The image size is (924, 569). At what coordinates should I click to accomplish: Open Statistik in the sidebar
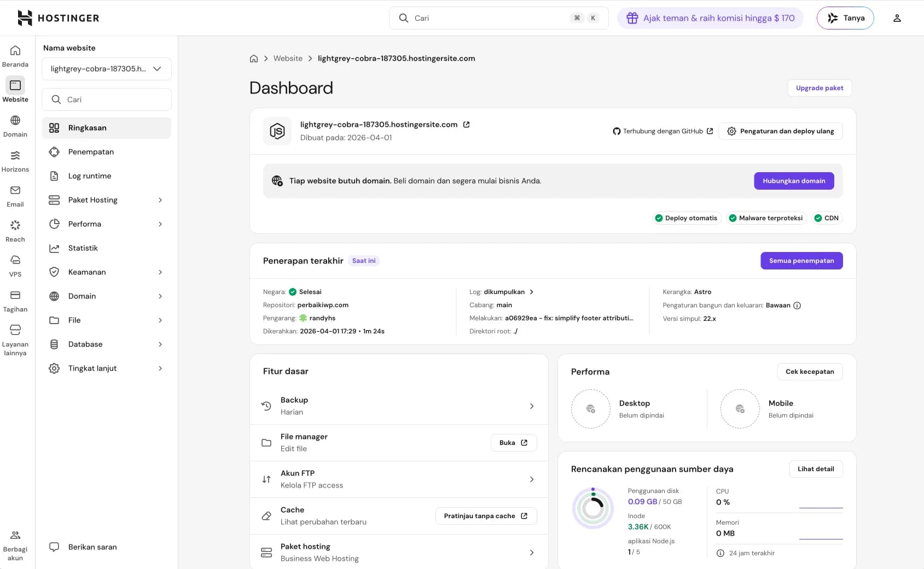83,248
